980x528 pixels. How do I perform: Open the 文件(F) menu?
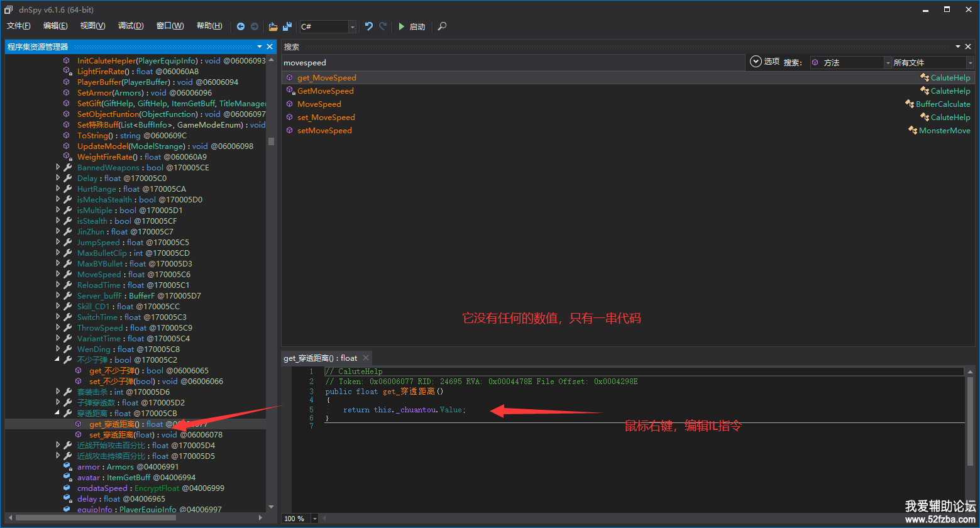[x=19, y=26]
